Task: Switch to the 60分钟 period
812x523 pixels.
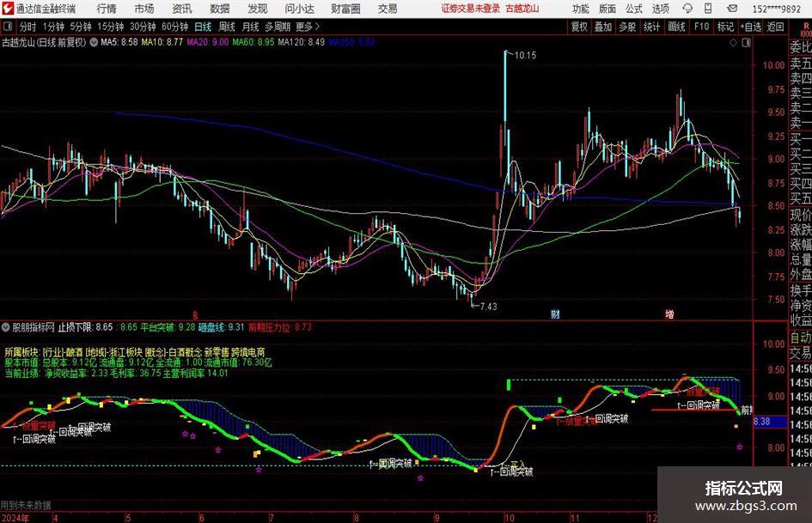Action: pos(174,27)
